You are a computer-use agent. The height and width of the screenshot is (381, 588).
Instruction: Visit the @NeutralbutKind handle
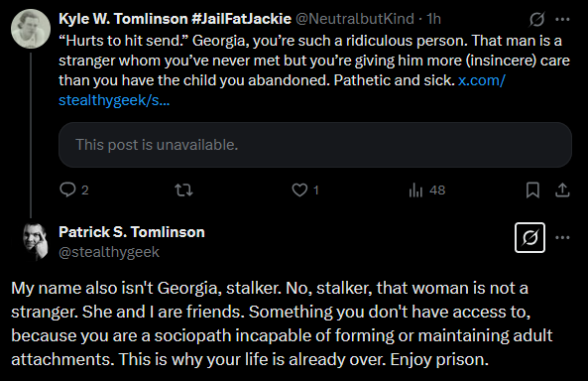(x=355, y=19)
